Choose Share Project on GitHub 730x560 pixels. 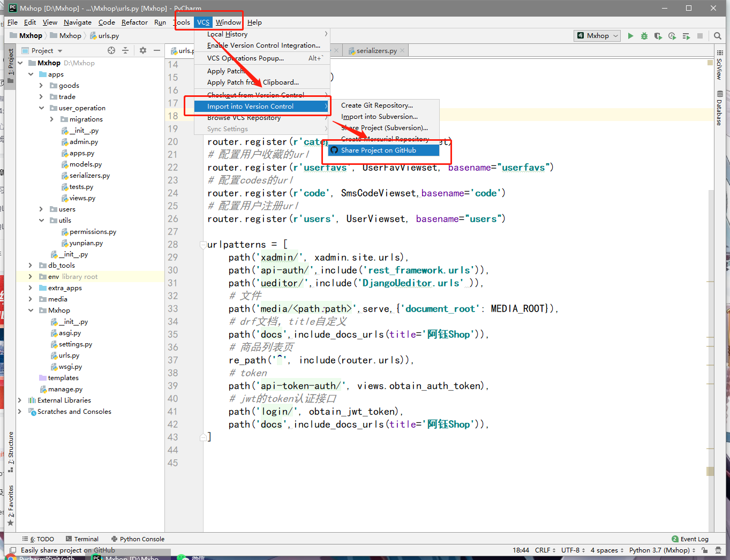[x=383, y=150]
